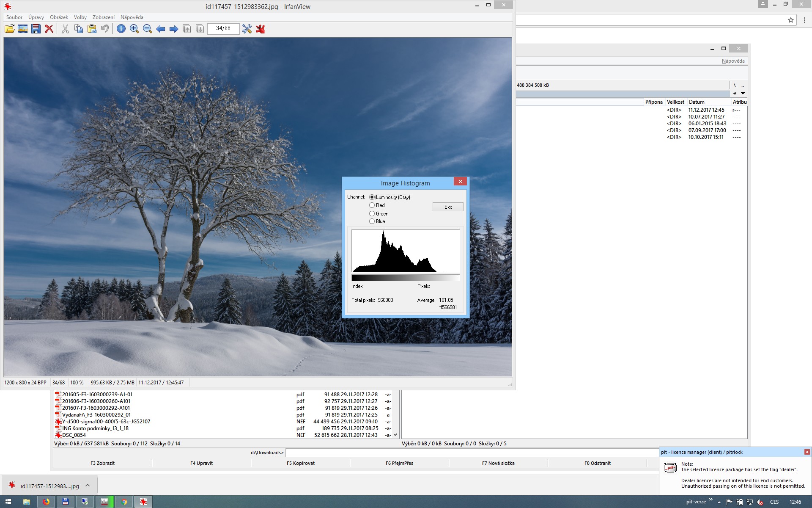The width and height of the screenshot is (812, 508).
Task: Expand the download item chevron menu
Action: 88,486
